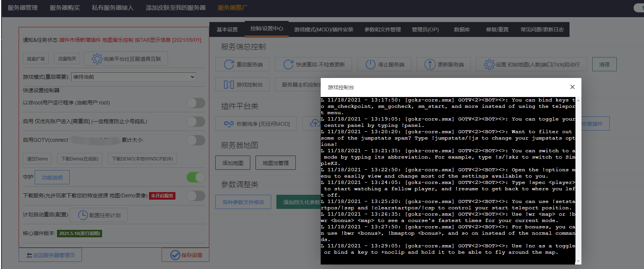
Task: Click the checkmark icon on 保存设置
Action: tap(175, 255)
